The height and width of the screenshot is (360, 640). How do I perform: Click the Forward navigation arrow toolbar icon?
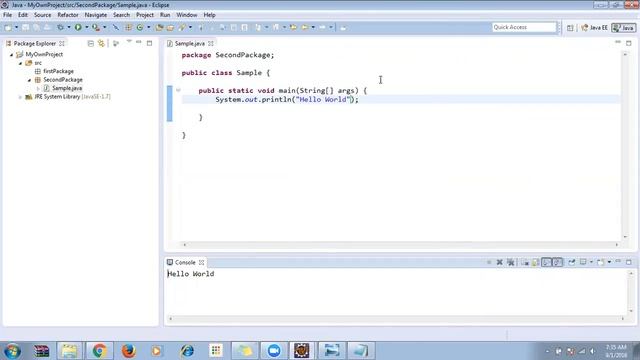322,27
